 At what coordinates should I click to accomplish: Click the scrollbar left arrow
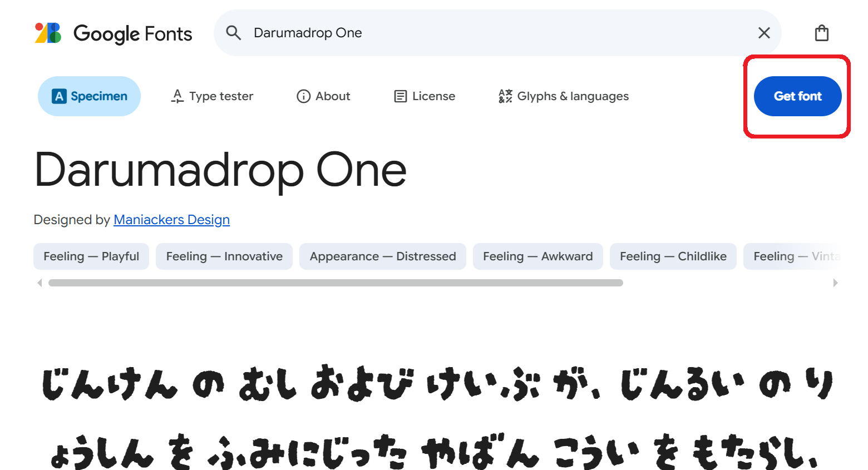[x=40, y=283]
